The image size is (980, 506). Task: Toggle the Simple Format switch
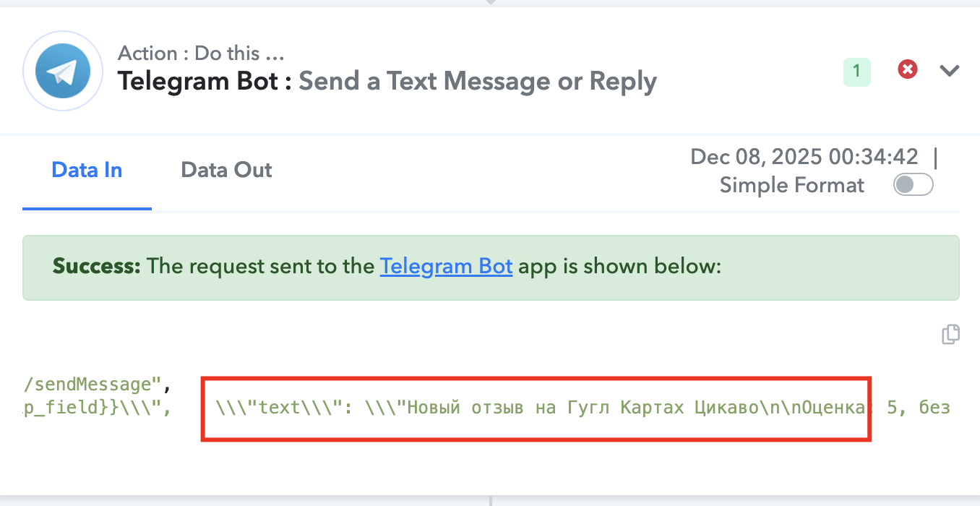(913, 185)
